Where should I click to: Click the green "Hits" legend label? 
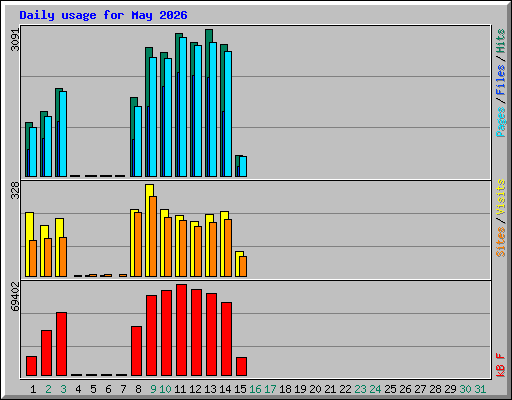500,41
